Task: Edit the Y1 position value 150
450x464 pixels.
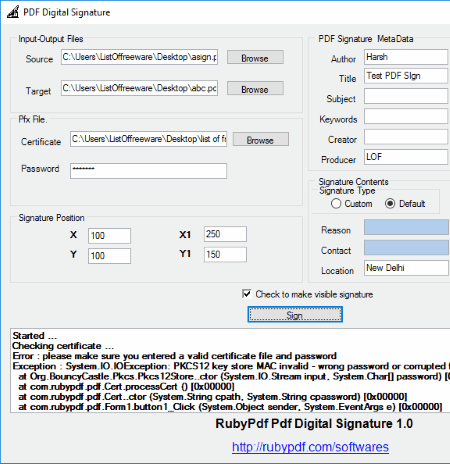Action: [225, 255]
